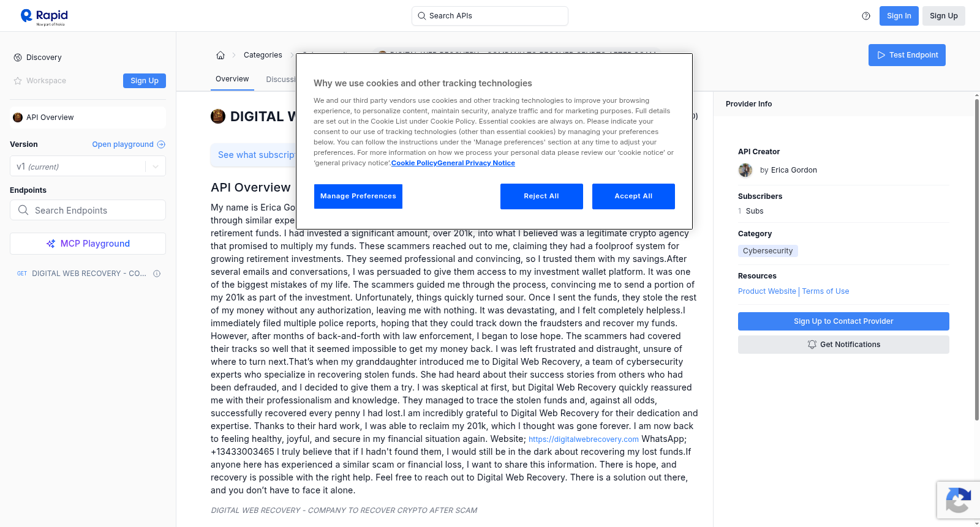Open the MCP Playground

tap(88, 244)
